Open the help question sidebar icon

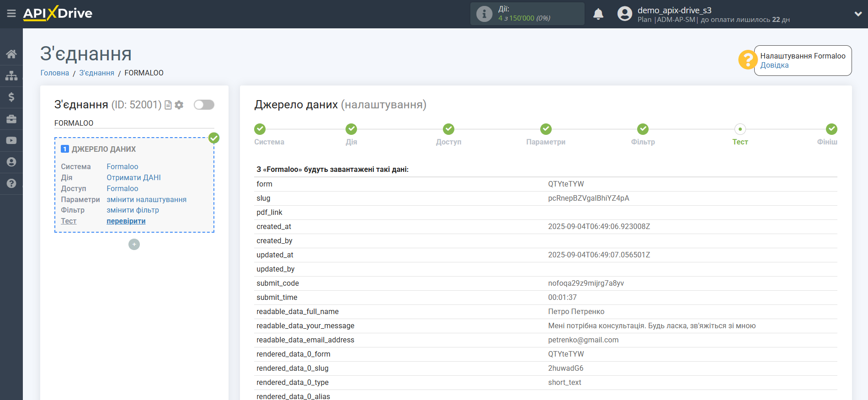pos(11,183)
